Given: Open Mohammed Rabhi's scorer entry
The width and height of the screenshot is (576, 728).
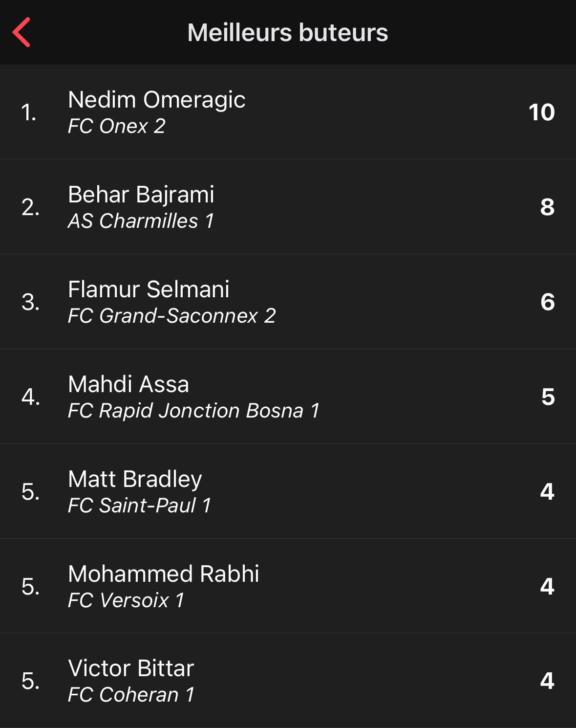Looking at the screenshot, I should click(x=288, y=586).
